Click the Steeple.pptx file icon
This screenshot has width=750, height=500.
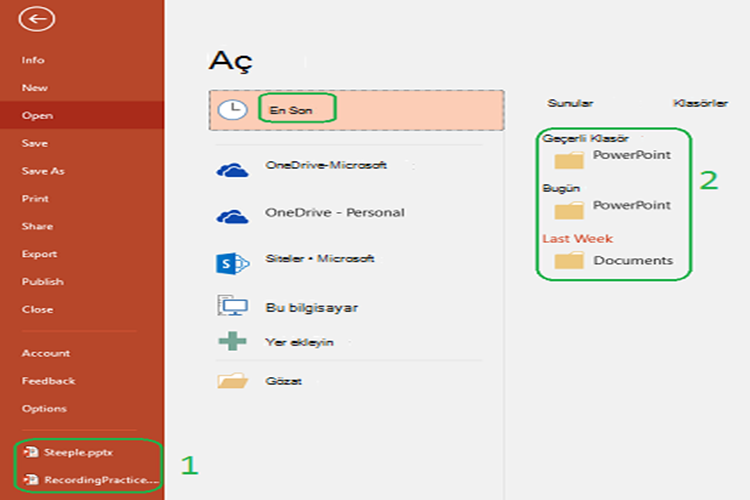(x=31, y=452)
